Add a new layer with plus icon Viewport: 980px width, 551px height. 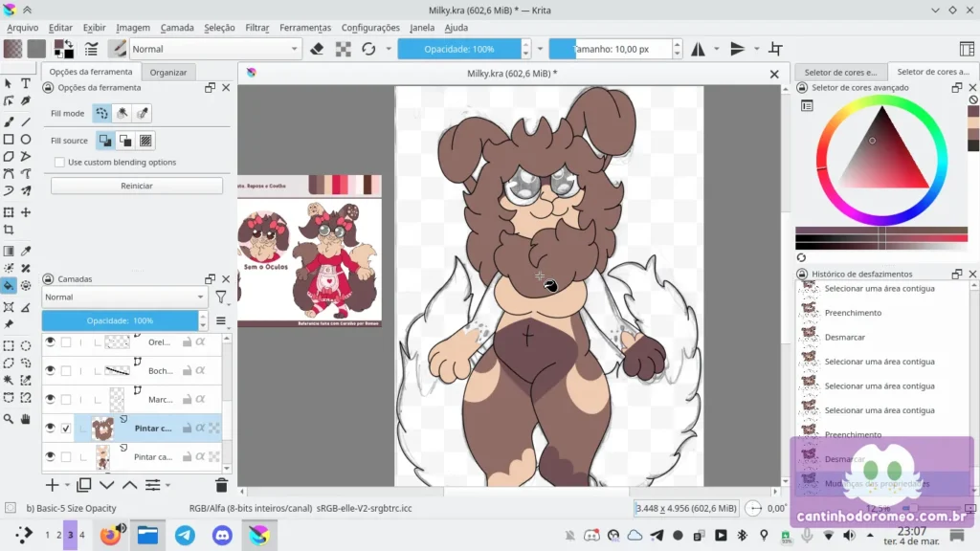coord(52,485)
